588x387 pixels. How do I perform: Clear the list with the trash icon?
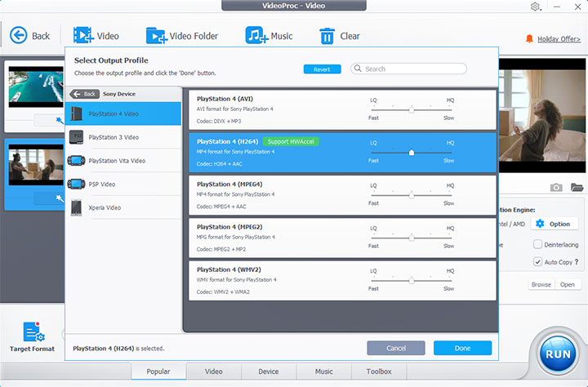(327, 36)
